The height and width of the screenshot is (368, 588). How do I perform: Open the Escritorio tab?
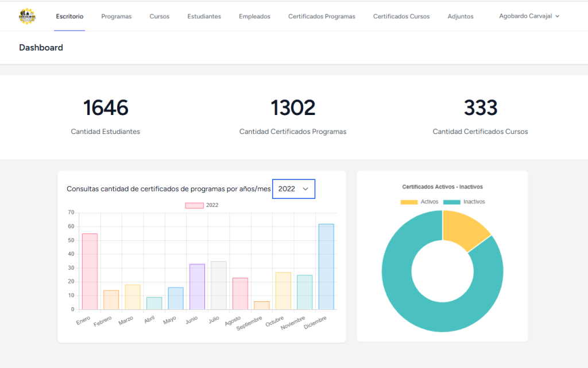coord(69,17)
